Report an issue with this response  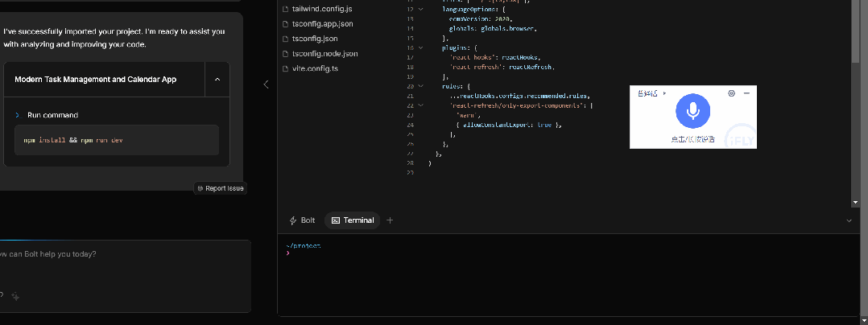point(221,188)
